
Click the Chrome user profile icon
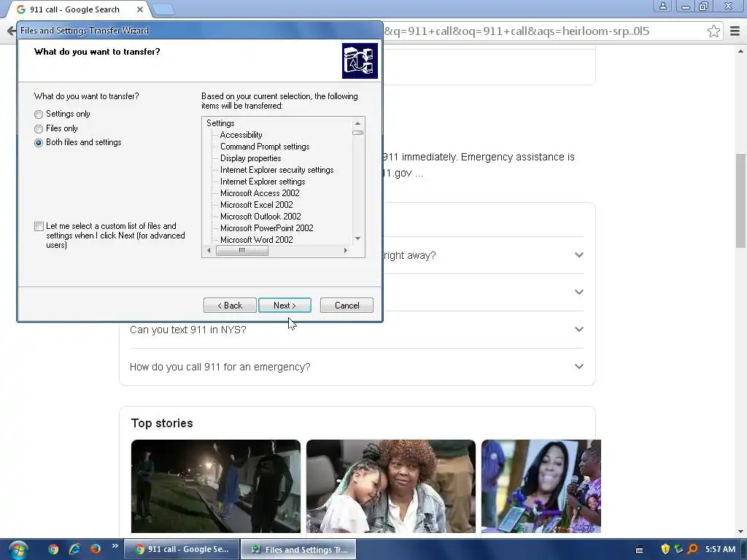coord(662,6)
